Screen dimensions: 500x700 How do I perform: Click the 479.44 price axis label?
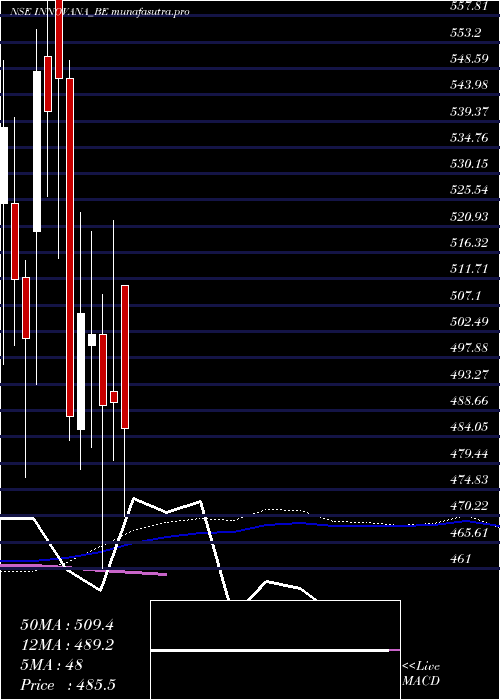point(469,454)
